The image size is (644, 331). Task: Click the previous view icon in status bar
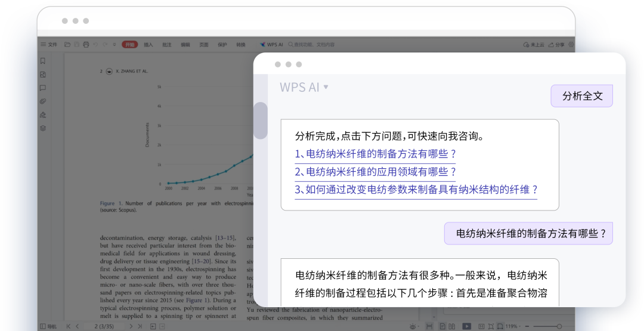click(153, 326)
